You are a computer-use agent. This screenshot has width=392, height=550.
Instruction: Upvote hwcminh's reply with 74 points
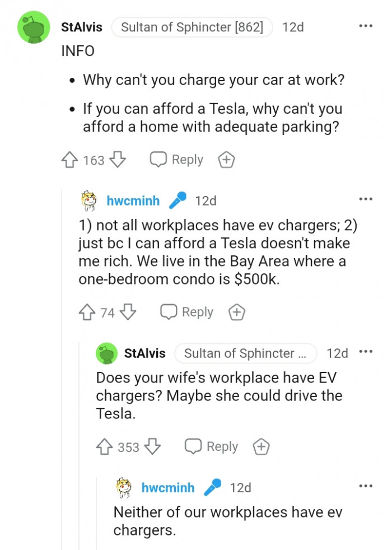click(x=87, y=312)
